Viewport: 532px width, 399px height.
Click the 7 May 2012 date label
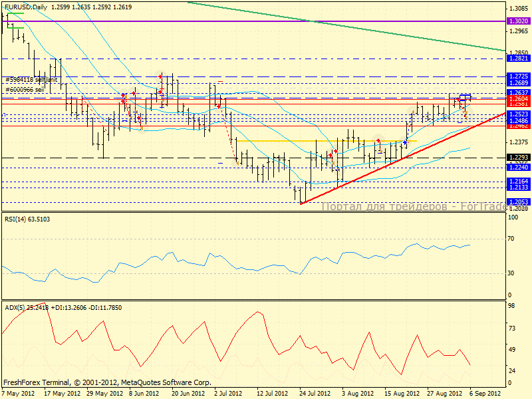pyautogui.click(x=18, y=393)
